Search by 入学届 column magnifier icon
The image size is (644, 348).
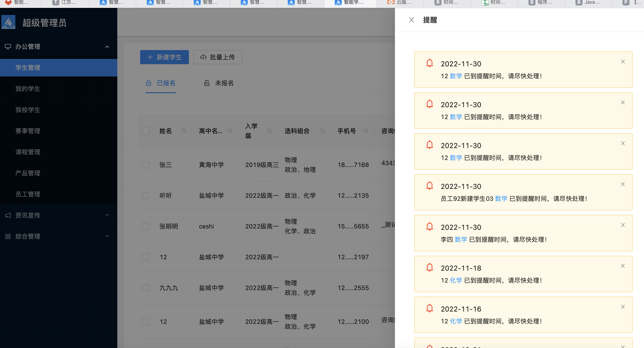pos(270,131)
